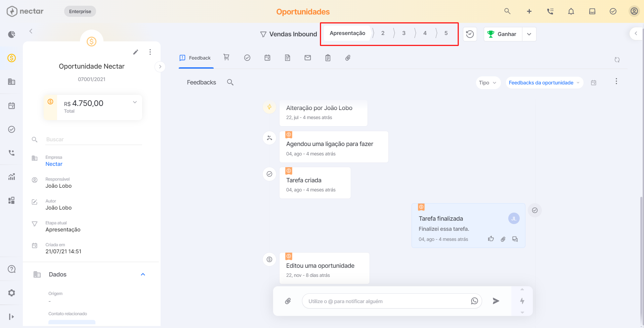Open Feedbacks da oportunidade dropdown
This screenshot has height=328, width=644.
point(545,83)
